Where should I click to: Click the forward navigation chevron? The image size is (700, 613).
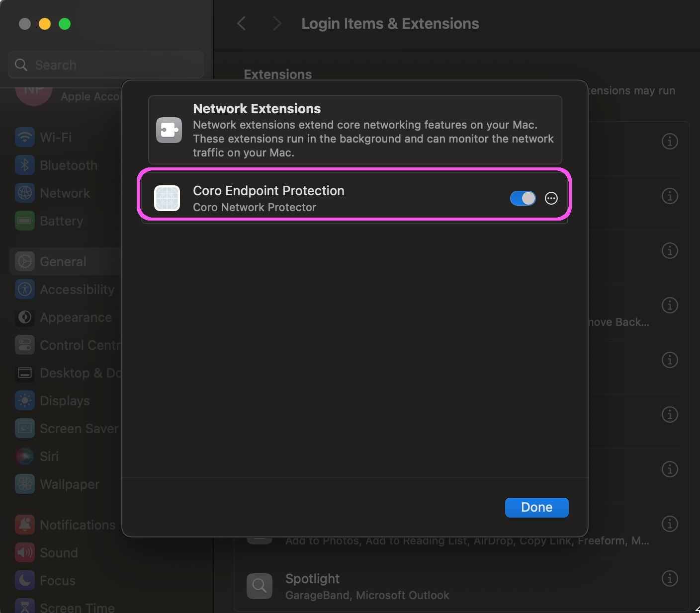277,23
